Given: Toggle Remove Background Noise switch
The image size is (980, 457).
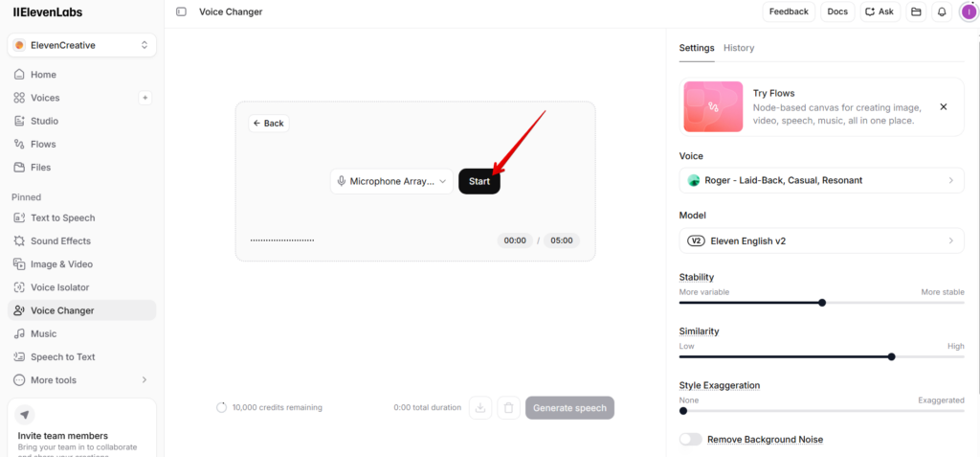Looking at the screenshot, I should click(x=691, y=440).
